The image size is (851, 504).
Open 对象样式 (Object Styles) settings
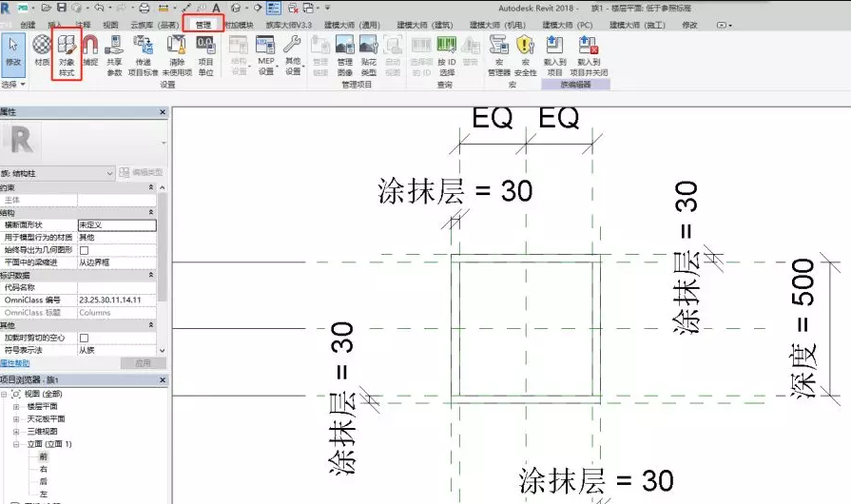67,55
